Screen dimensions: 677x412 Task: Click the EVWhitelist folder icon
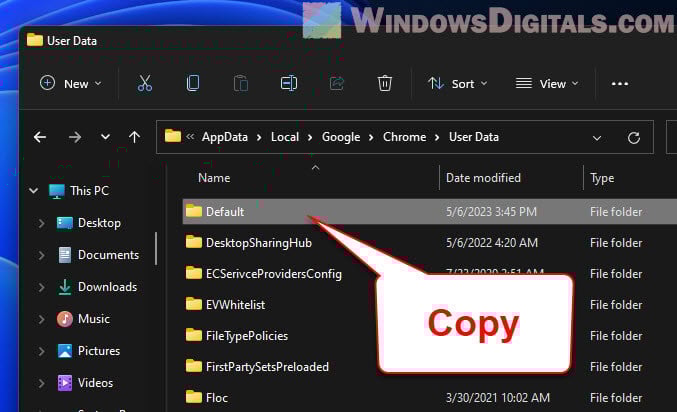click(x=194, y=304)
